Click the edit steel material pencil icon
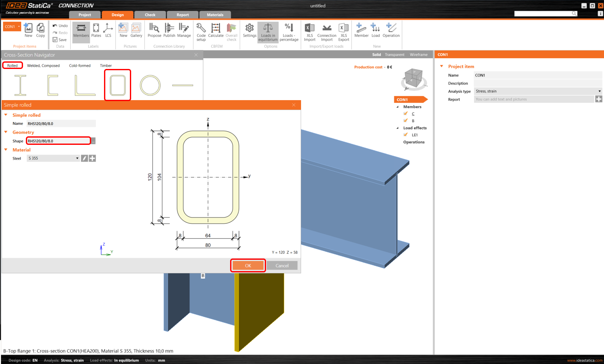The width and height of the screenshot is (604, 364). 84,158
